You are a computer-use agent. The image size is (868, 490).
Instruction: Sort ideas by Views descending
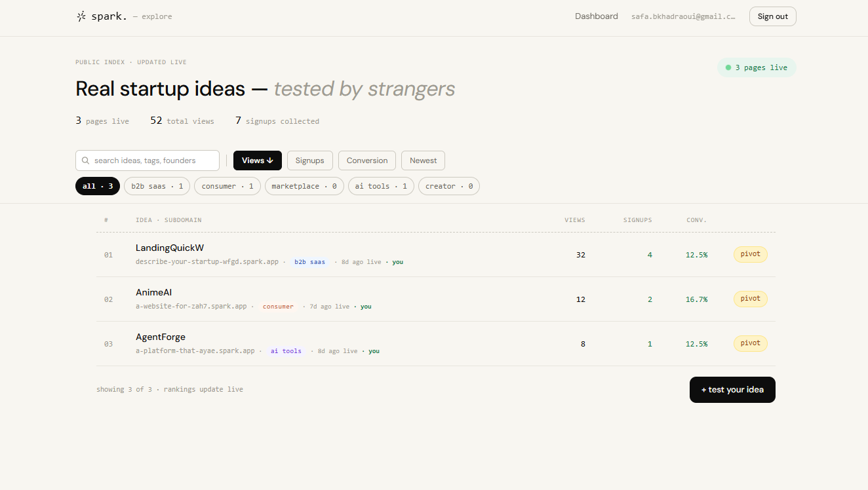pos(257,160)
